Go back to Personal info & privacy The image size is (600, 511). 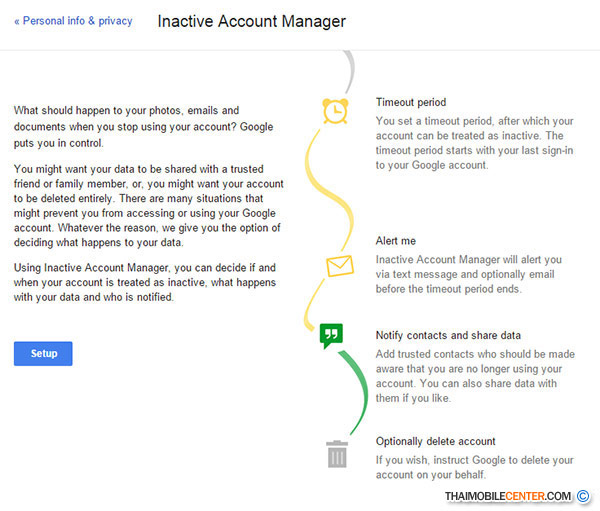pos(73,21)
